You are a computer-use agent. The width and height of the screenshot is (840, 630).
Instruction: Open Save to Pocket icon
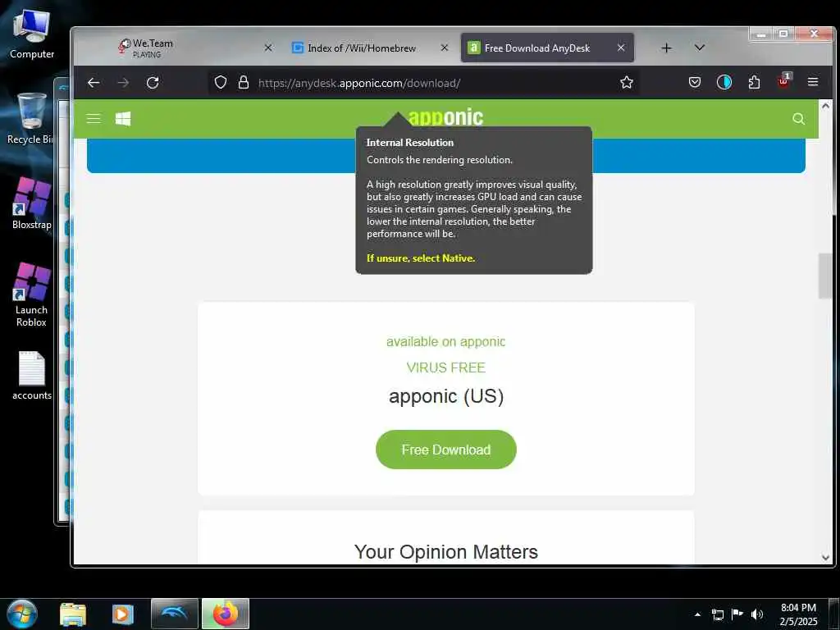695,83
